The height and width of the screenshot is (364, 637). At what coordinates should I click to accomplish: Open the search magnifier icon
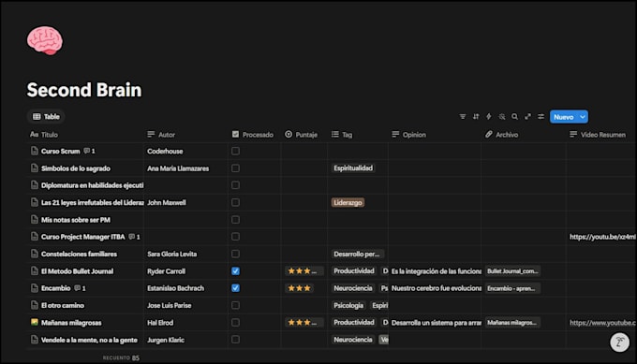[x=514, y=117]
